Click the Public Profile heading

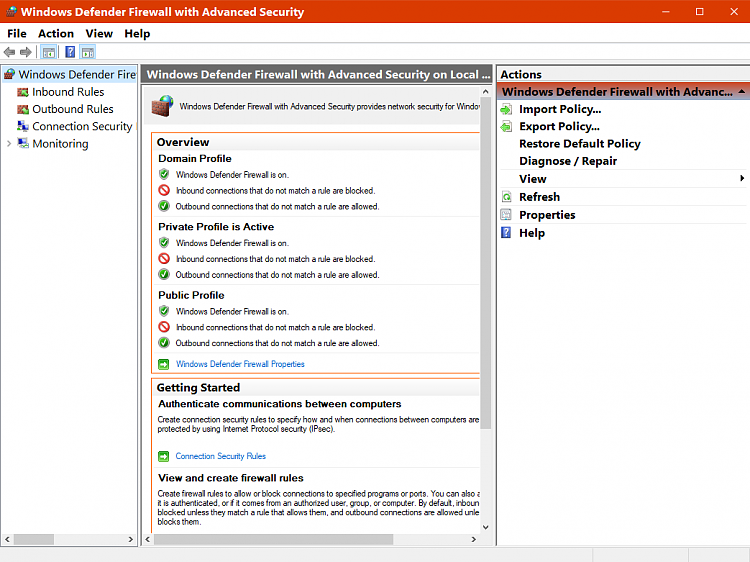tap(191, 295)
